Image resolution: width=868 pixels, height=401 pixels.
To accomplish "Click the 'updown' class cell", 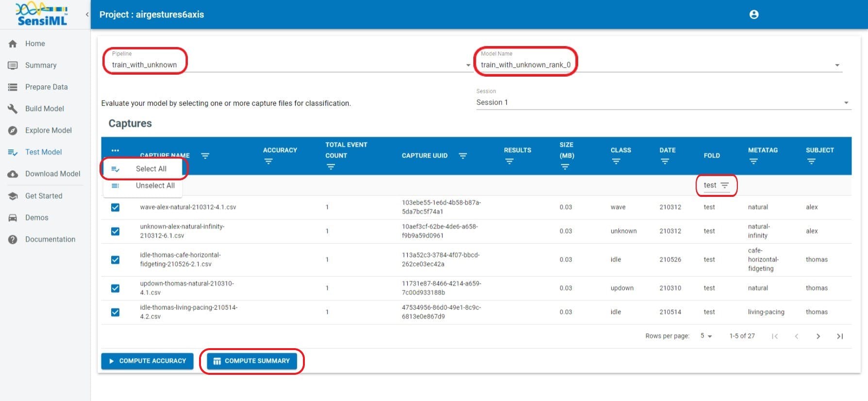I will 622,288.
